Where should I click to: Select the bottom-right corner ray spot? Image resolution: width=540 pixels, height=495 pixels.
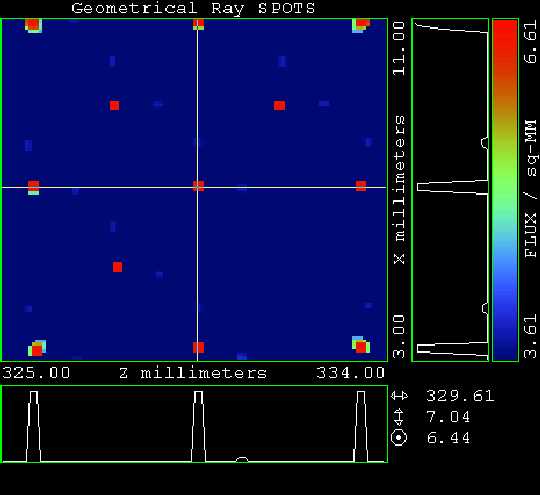tap(361, 345)
